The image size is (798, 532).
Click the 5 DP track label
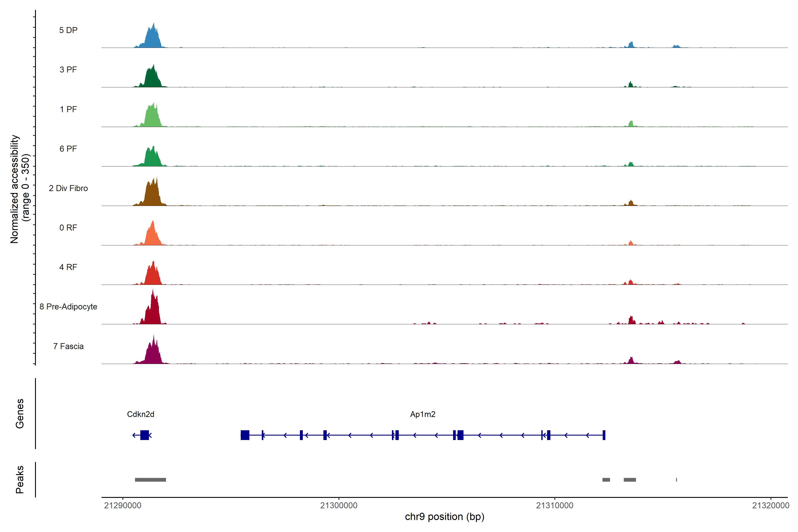[68, 30]
